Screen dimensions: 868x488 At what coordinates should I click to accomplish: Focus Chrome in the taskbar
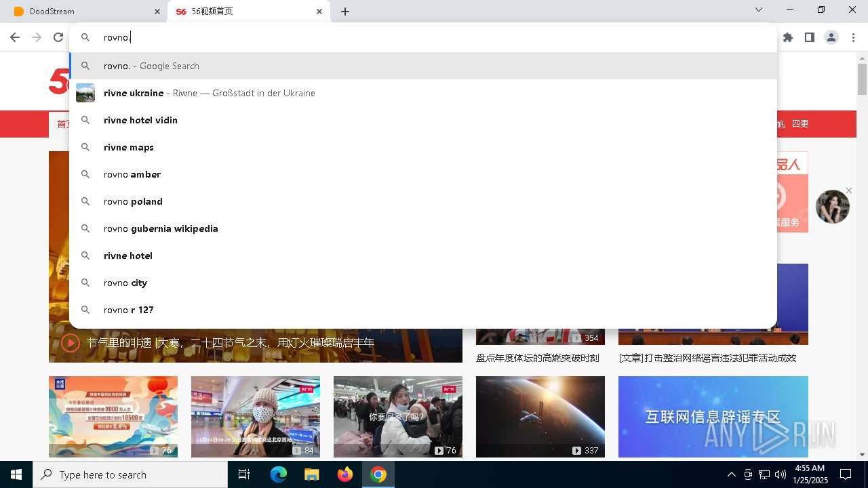pos(378,474)
